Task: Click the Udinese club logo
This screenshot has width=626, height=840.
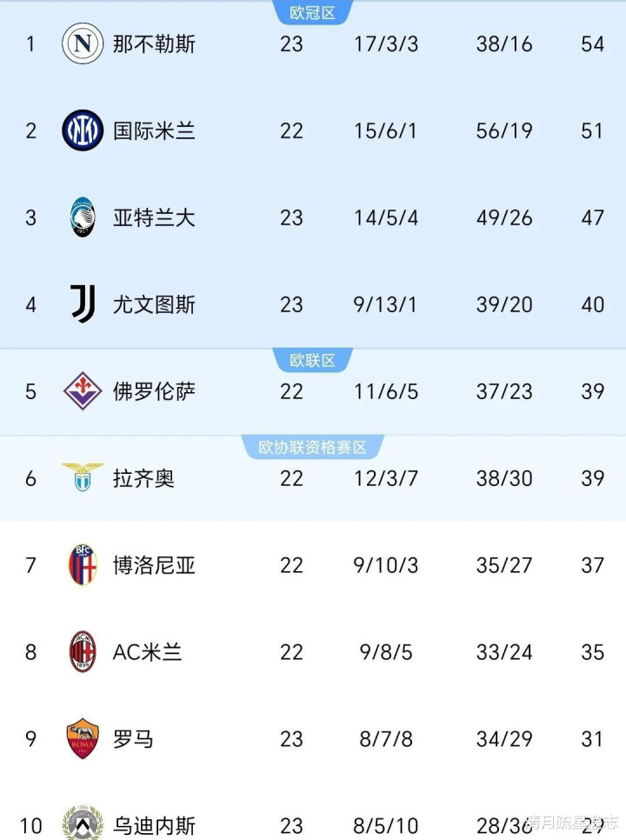Action: [83, 823]
